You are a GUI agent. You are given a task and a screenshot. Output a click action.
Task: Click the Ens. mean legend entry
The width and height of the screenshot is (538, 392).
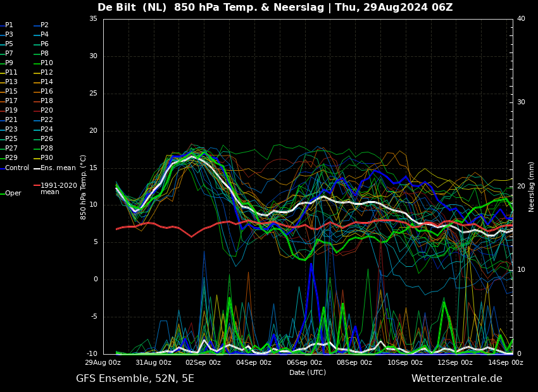(x=58, y=168)
